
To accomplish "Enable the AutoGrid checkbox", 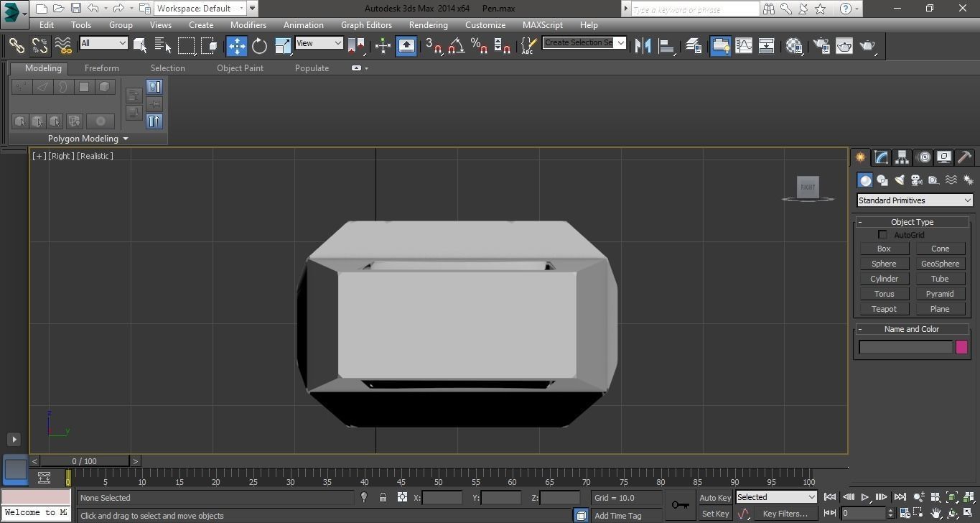I will point(882,235).
